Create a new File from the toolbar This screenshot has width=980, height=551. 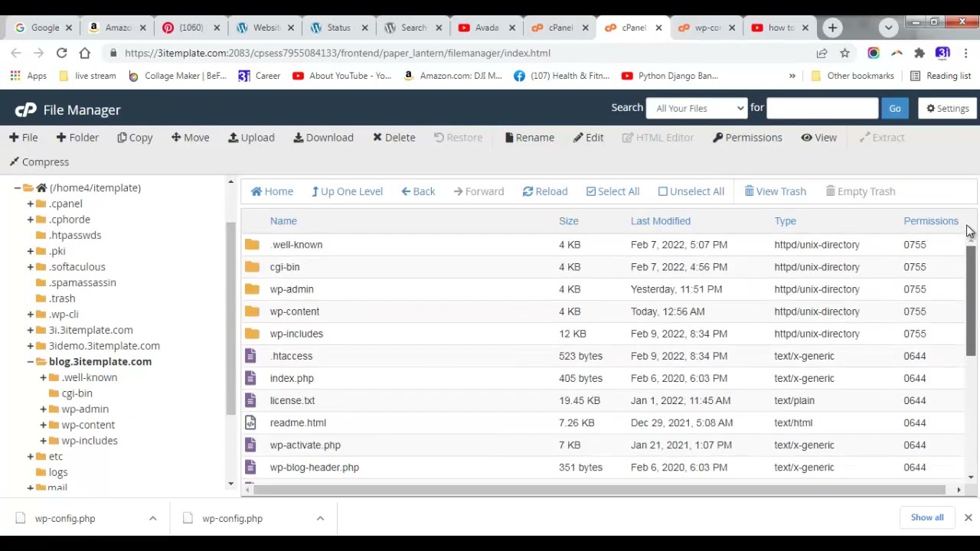pyautogui.click(x=23, y=138)
